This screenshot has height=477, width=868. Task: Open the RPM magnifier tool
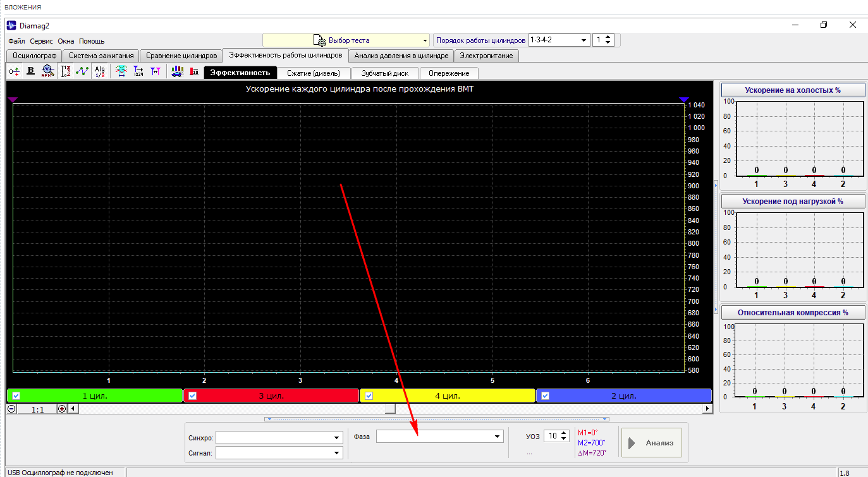[47, 71]
